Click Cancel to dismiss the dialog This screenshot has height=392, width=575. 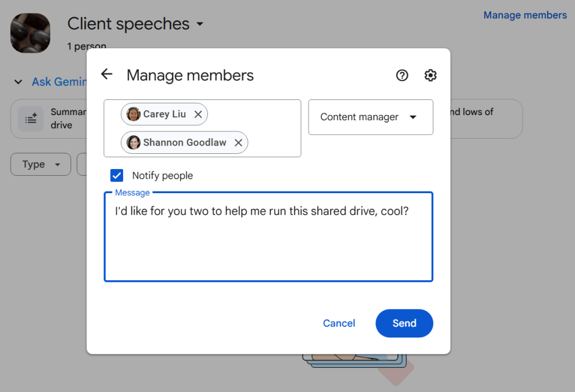338,323
